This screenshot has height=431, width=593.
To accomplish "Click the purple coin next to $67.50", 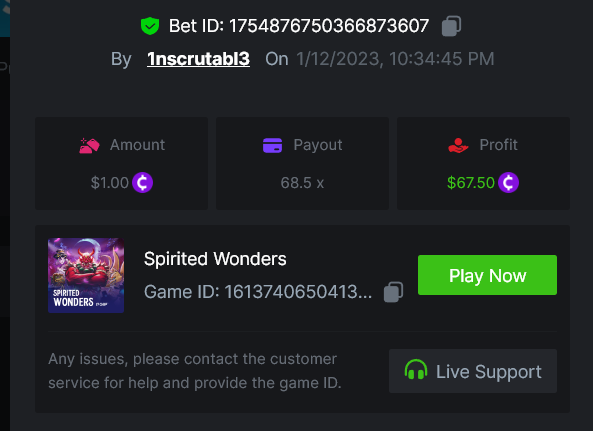I will [508, 183].
